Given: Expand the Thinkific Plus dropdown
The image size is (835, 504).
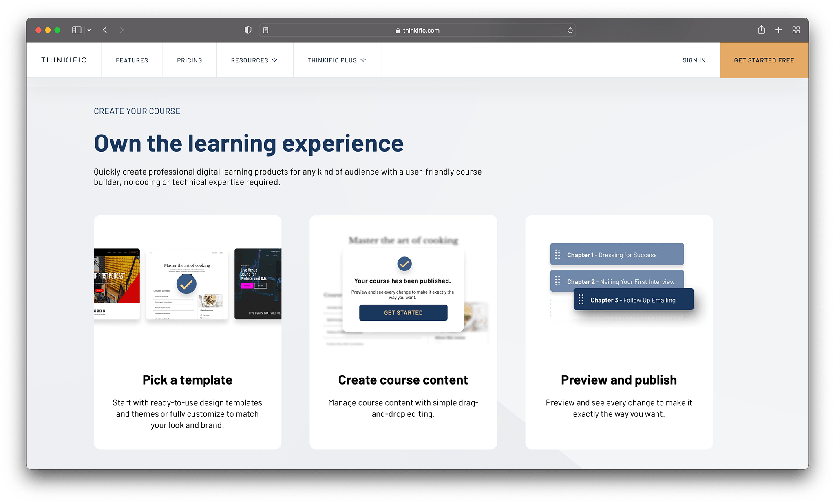Looking at the screenshot, I should coord(337,60).
